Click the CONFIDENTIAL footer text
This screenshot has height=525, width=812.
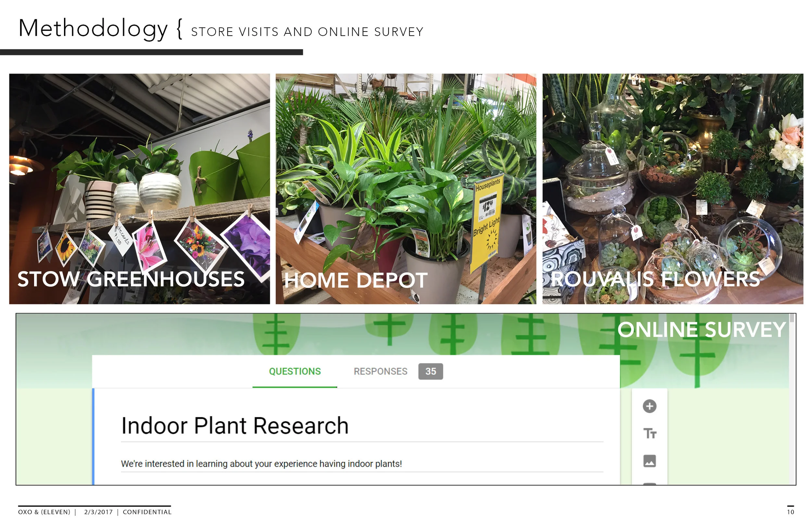147,512
